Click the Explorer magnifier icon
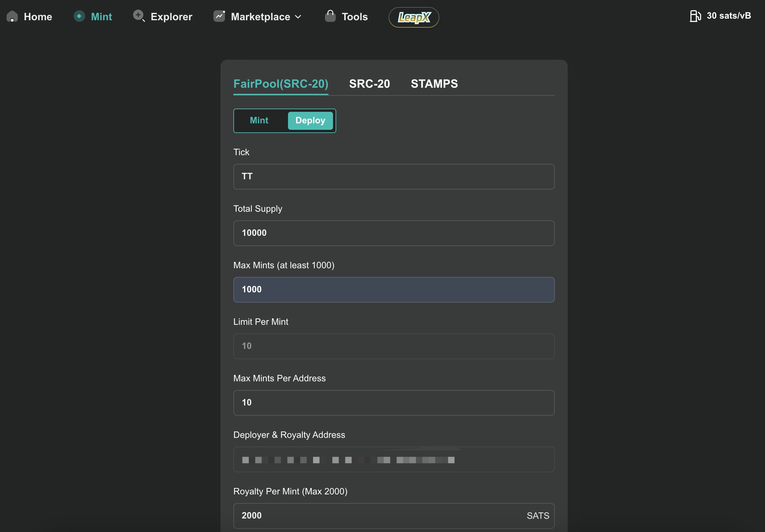 pos(139,16)
